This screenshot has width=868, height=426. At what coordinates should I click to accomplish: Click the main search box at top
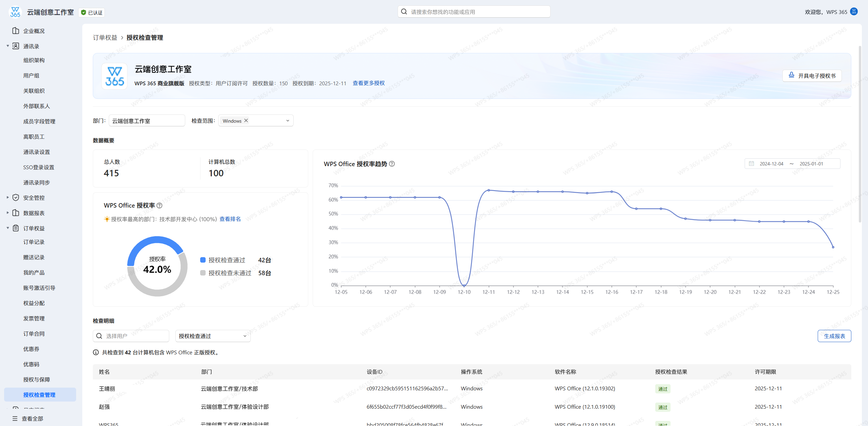[x=474, y=12]
